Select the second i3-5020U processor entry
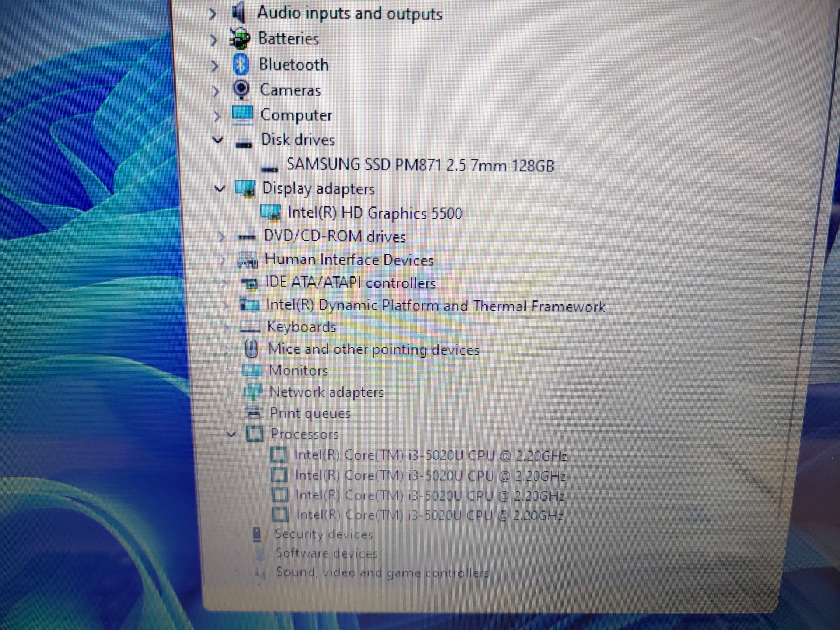 pyautogui.click(x=430, y=475)
